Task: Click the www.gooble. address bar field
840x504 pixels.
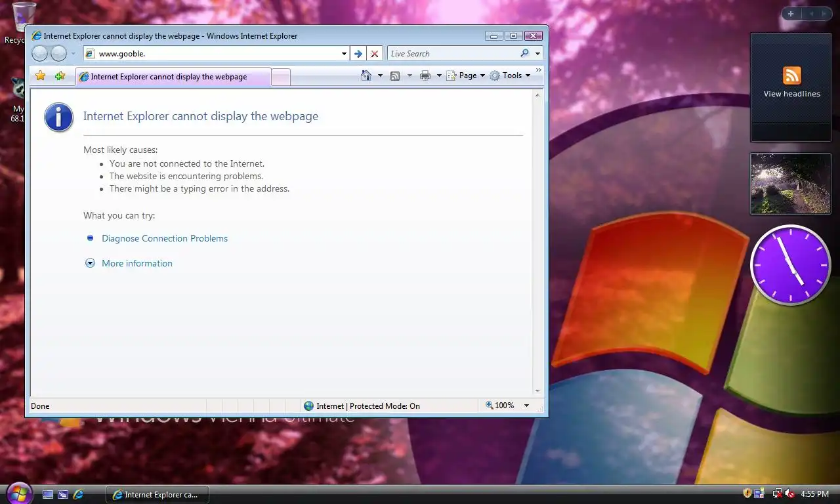Action: [x=213, y=54]
